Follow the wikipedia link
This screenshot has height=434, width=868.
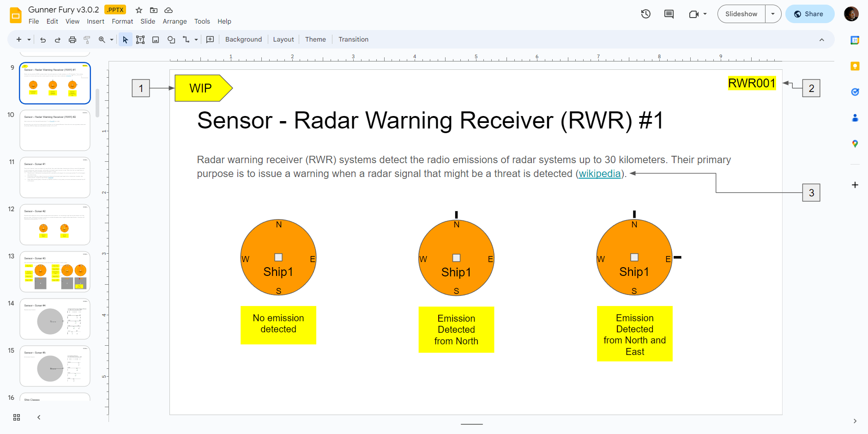click(600, 174)
